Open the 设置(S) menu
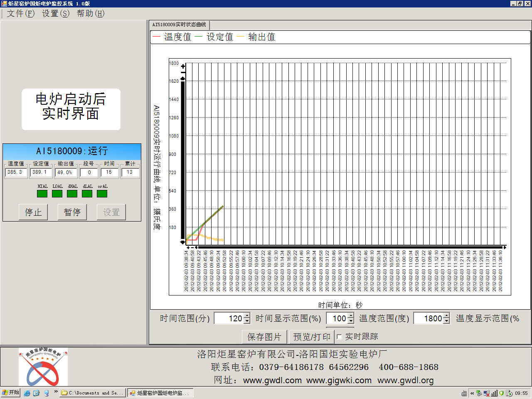This screenshot has height=399, width=532. 55,13
